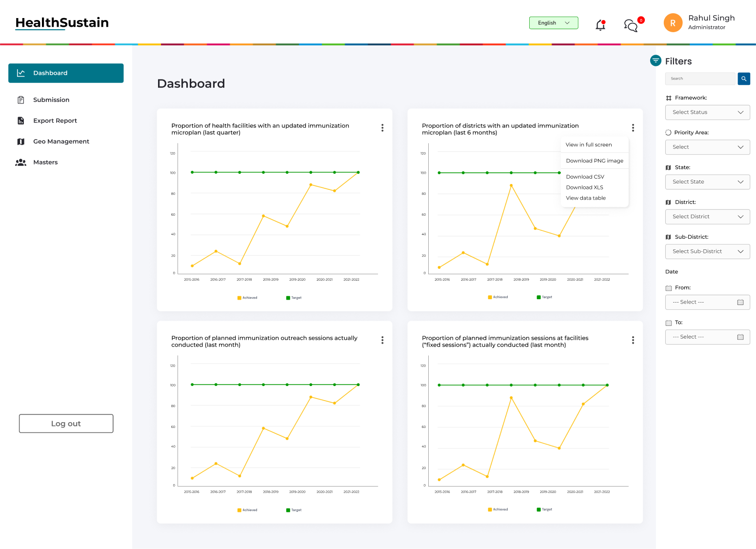756x549 pixels.
Task: Expand the Select State dropdown
Action: tap(707, 182)
